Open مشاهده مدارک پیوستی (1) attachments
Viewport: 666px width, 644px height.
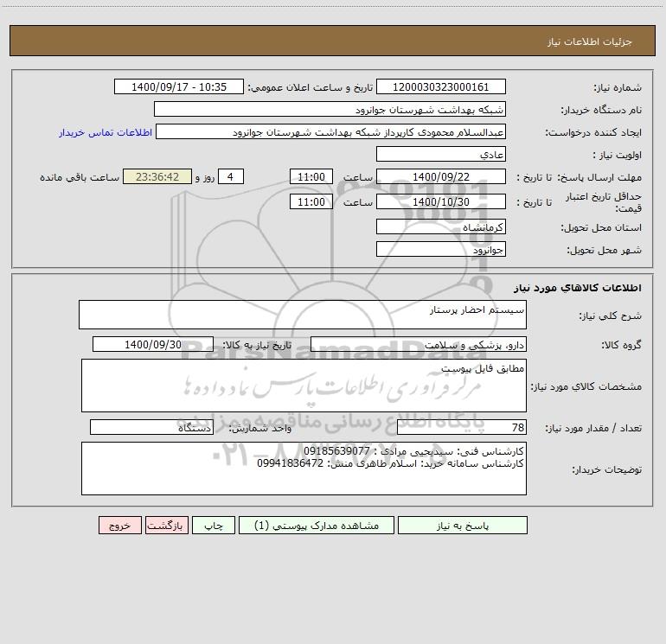point(317,525)
